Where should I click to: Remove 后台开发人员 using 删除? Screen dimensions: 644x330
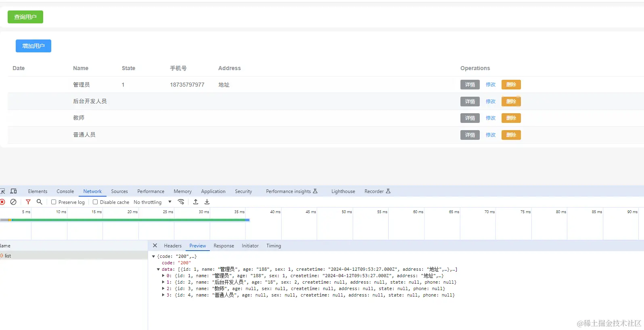click(x=511, y=102)
